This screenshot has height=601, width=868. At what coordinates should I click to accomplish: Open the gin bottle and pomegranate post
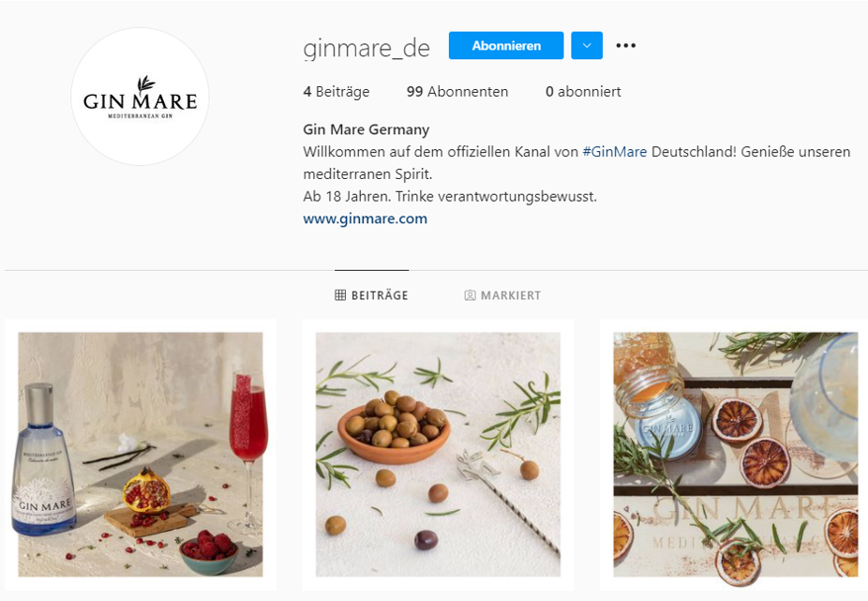[141, 454]
